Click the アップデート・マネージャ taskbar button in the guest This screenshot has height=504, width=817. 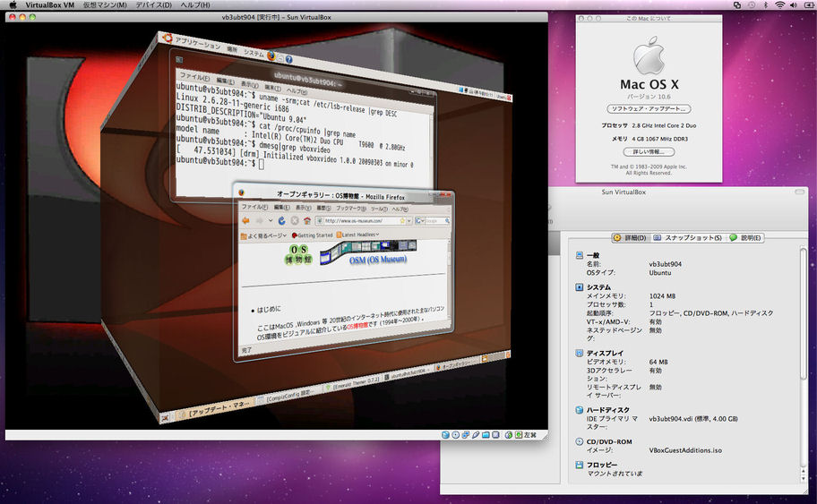[x=215, y=409]
